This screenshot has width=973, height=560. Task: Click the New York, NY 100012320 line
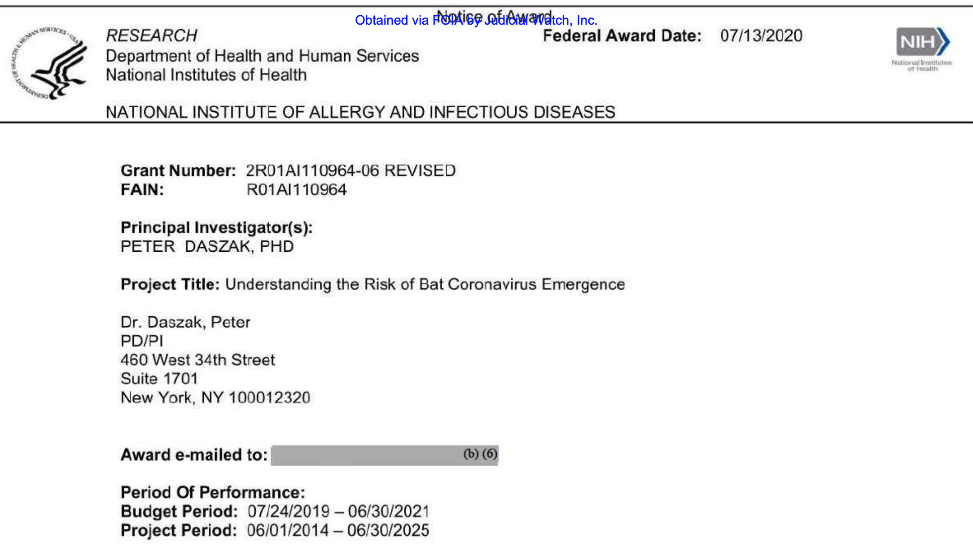pyautogui.click(x=215, y=398)
